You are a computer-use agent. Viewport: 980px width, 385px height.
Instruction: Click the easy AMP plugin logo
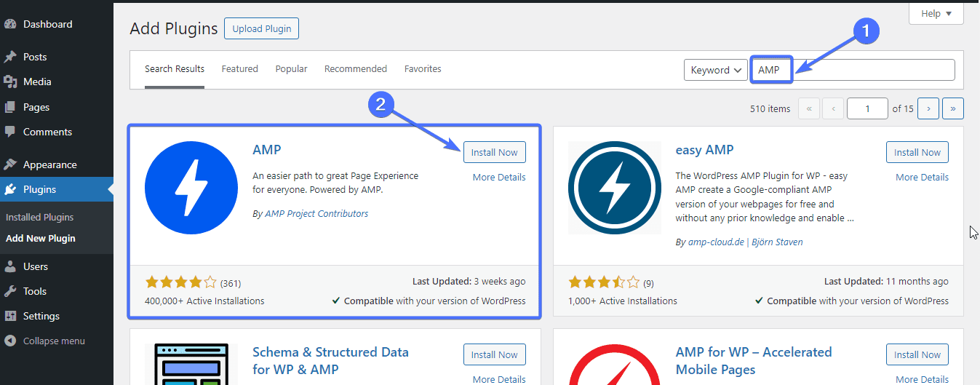[615, 187]
